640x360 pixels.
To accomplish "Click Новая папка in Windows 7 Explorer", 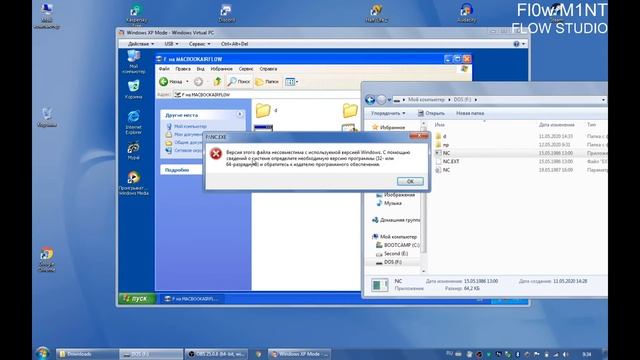I will click(x=470, y=113).
